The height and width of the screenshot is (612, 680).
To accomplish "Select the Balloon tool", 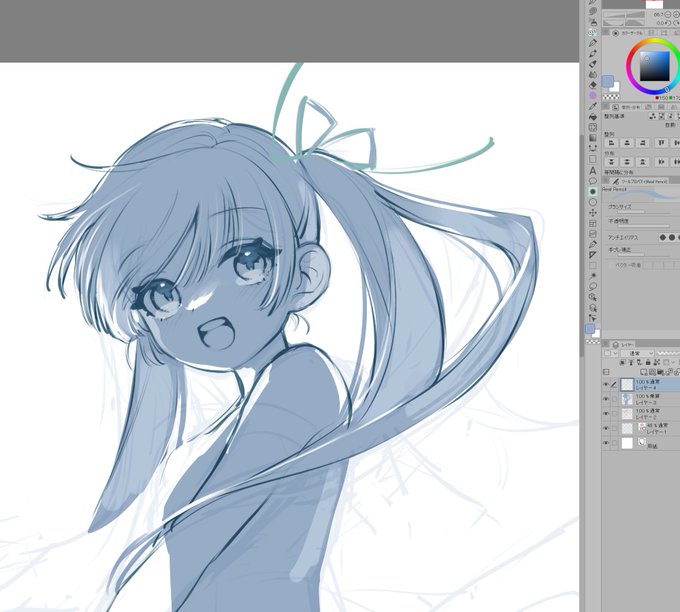I will pyautogui.click(x=593, y=181).
